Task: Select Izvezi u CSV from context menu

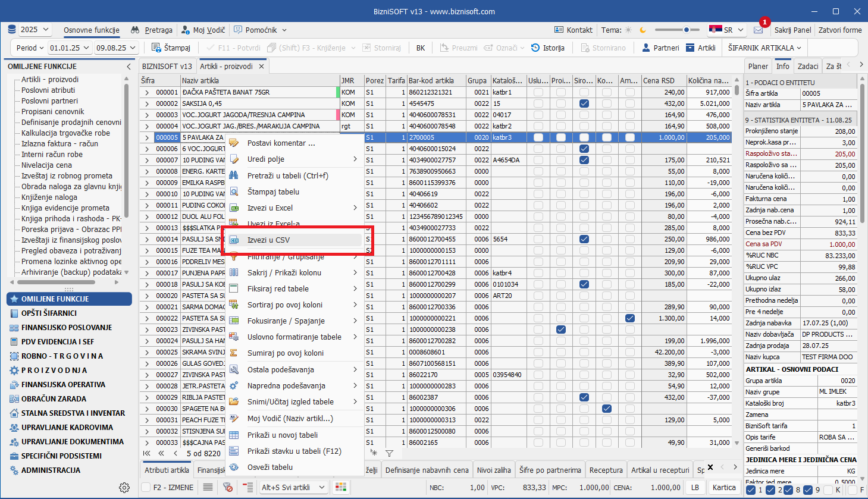Action: (269, 240)
